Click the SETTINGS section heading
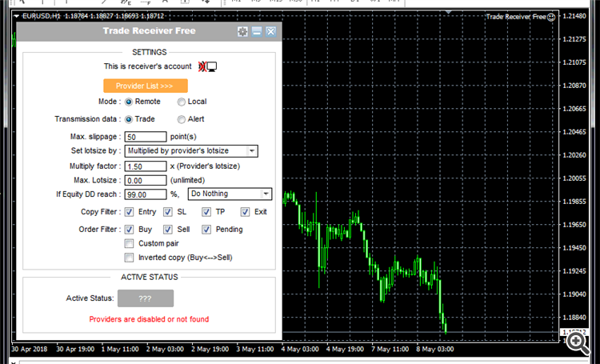The image size is (600, 364). click(x=150, y=53)
